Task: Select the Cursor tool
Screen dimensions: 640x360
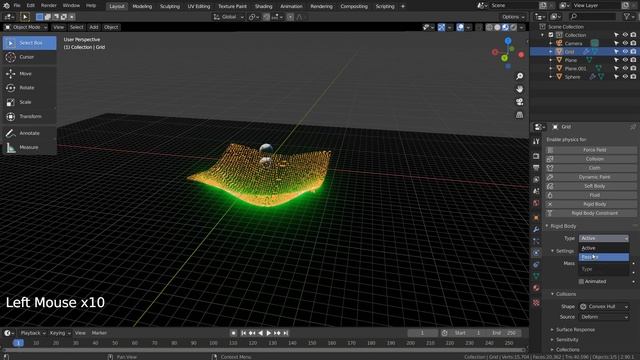Action: tap(29, 57)
